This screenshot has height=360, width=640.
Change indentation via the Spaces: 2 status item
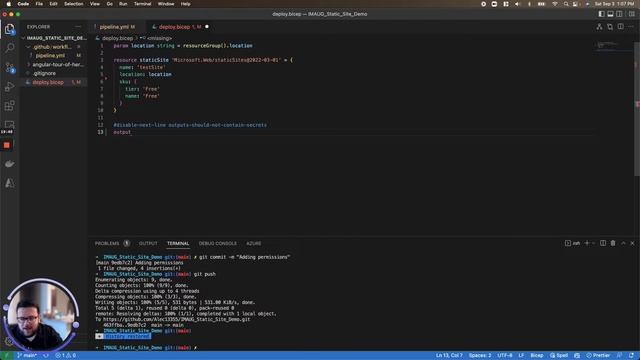(480, 356)
